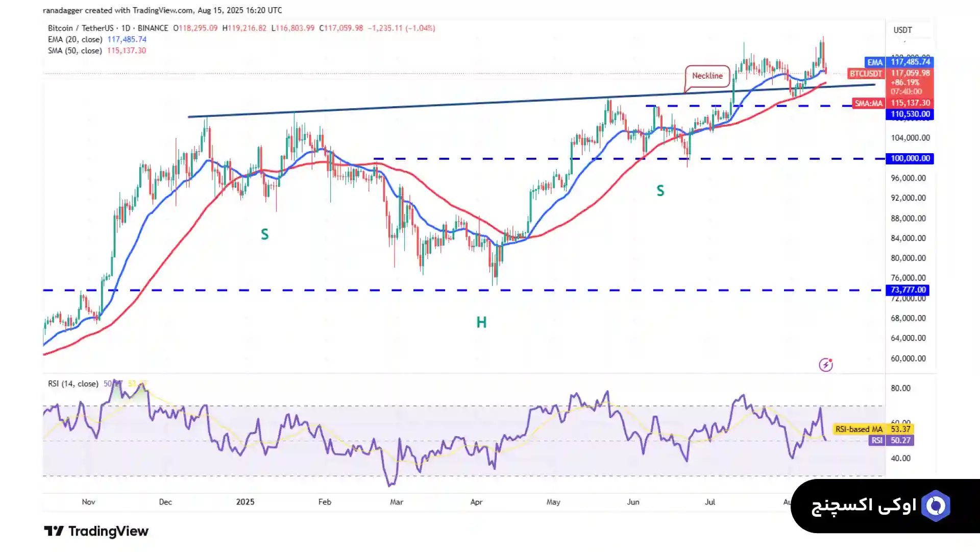Viewport: 980px width, 552px height.
Task: Click the 100,000.00 horizontal line label
Action: (910, 158)
